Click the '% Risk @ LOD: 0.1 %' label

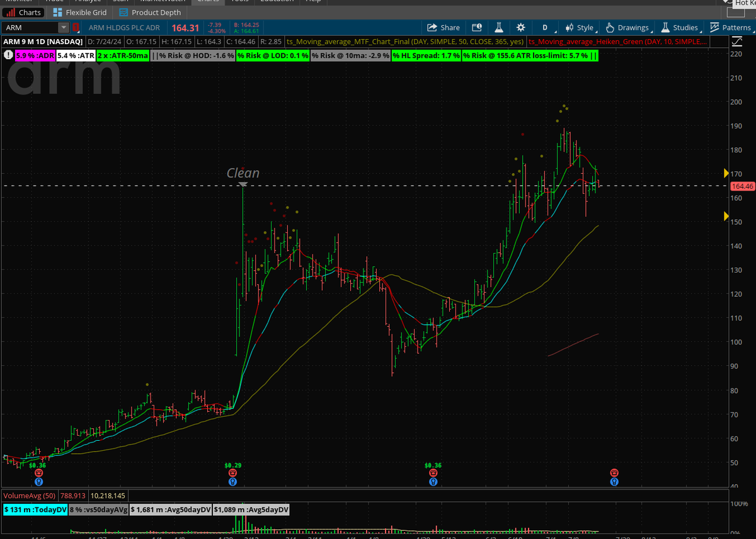pos(273,55)
